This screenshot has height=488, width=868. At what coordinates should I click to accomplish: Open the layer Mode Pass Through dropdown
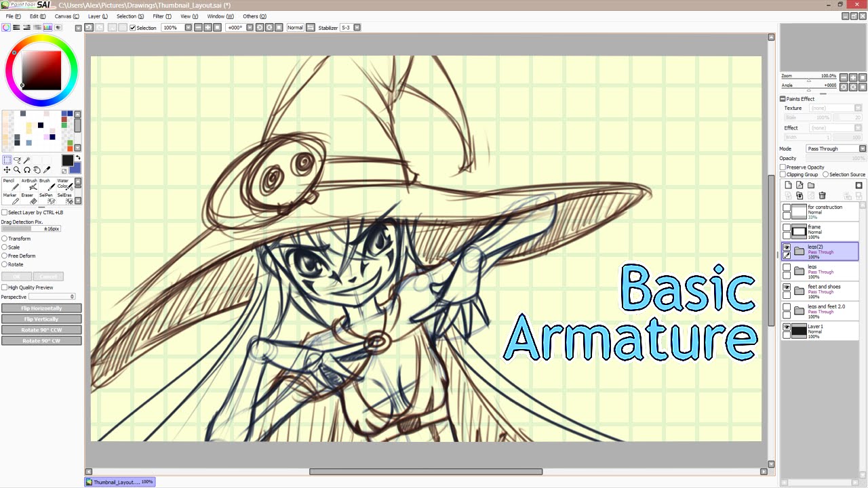[836, 148]
